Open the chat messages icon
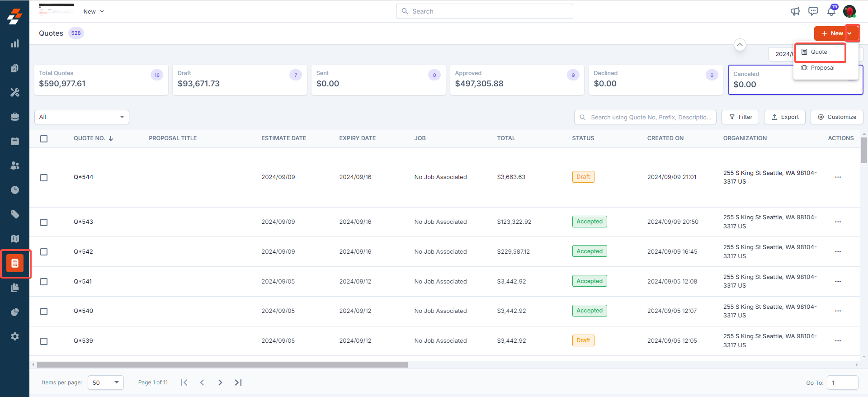Viewport: 868px width, 397px height. (813, 12)
